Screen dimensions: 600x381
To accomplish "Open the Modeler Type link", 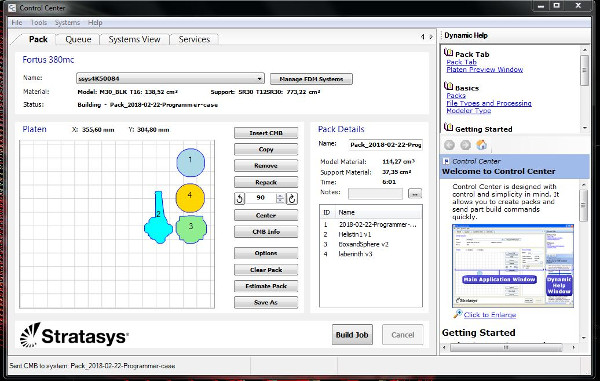I will 469,110.
